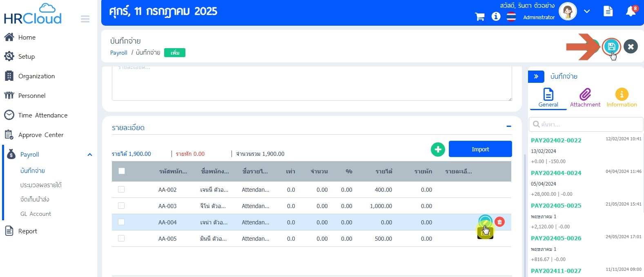The width and height of the screenshot is (644, 277).
Task: Collapse the Payroll menu section
Action: tap(90, 155)
